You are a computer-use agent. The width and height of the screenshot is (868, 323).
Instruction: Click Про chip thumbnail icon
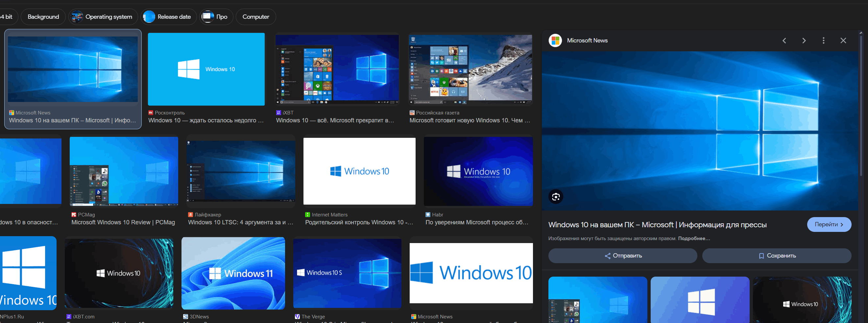click(207, 16)
